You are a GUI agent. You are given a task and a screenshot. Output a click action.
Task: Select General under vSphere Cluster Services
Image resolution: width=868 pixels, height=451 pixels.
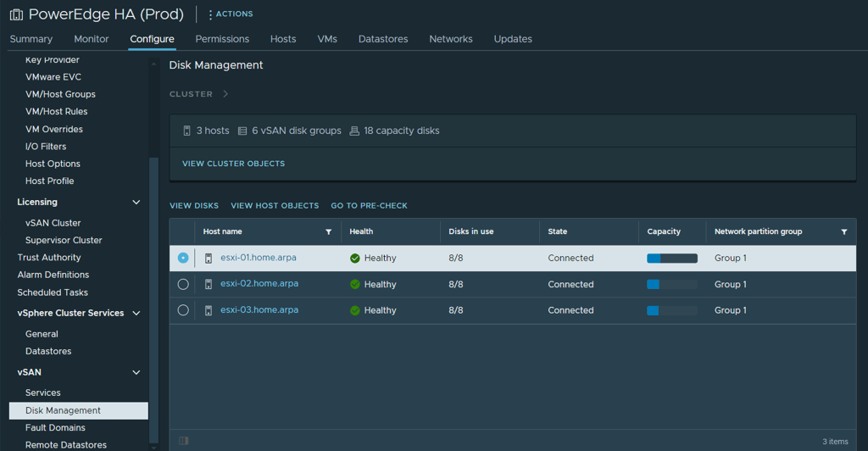42,334
